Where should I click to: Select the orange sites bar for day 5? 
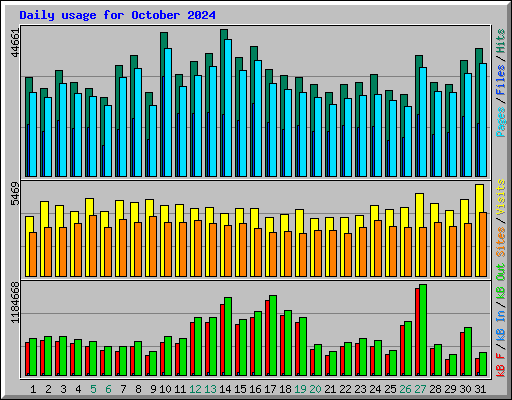[93, 246]
